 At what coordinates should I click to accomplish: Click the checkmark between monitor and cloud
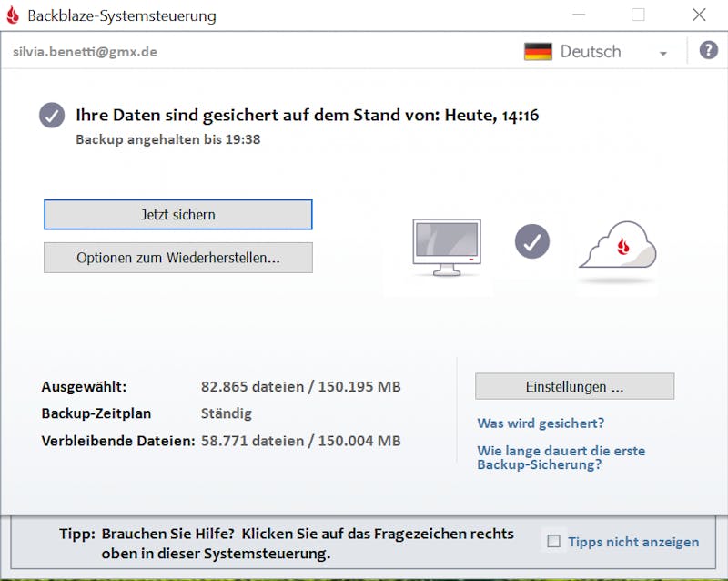point(532,241)
